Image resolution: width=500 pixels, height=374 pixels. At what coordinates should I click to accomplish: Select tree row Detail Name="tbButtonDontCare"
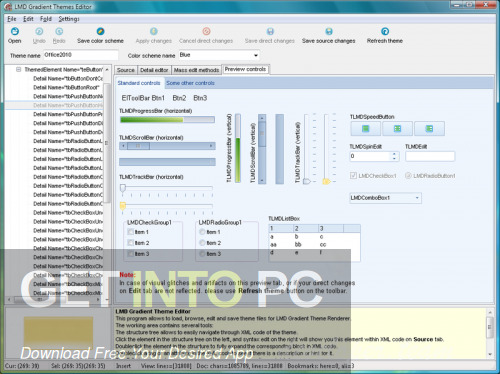click(68, 78)
